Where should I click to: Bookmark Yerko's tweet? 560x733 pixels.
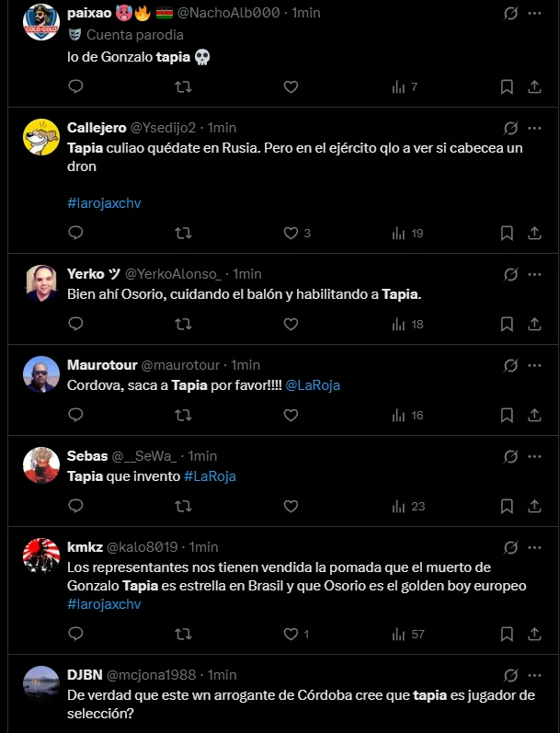click(507, 324)
